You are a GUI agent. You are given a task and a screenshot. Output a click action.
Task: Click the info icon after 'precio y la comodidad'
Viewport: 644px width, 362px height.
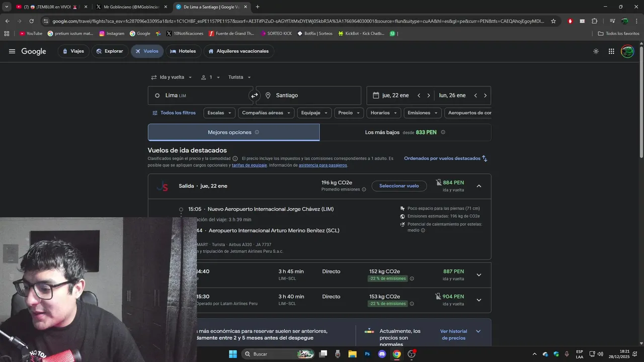[235, 158]
